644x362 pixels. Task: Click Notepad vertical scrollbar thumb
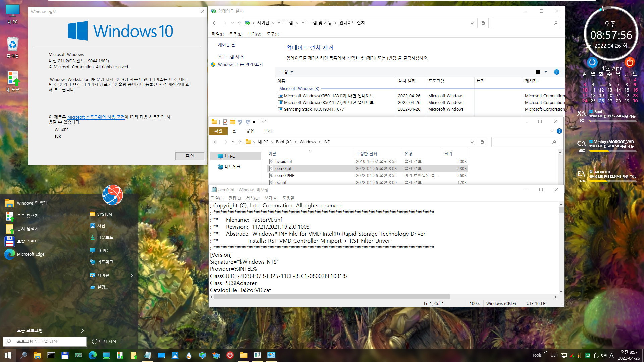pos(561,210)
